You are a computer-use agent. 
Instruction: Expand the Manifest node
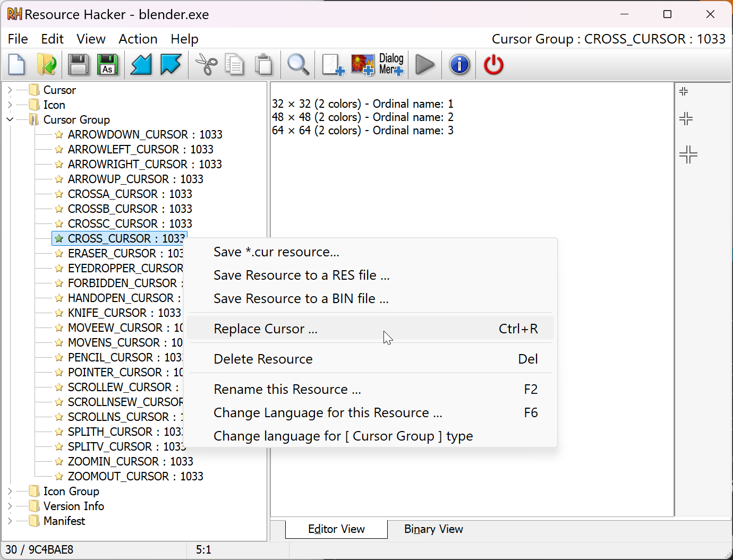(10, 521)
